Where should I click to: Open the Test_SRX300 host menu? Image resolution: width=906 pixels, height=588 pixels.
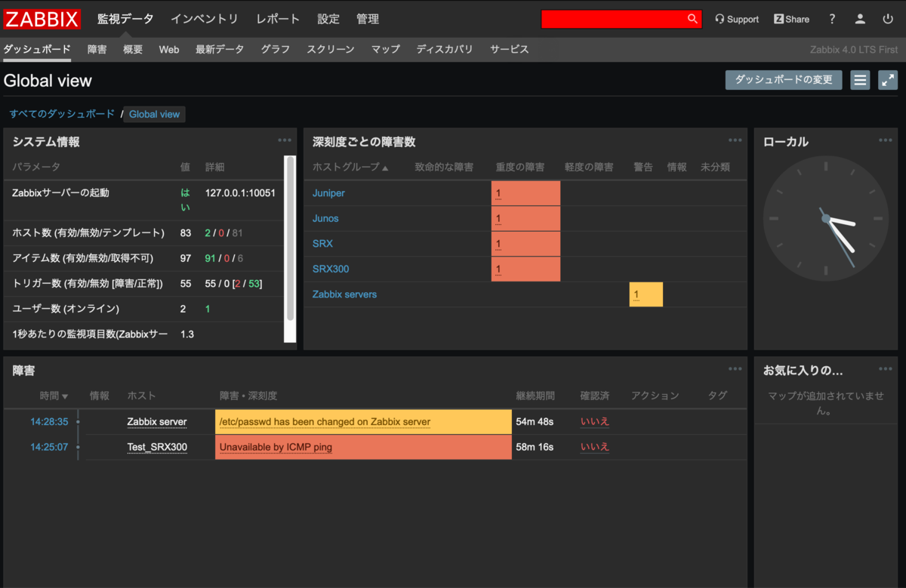[x=157, y=447]
